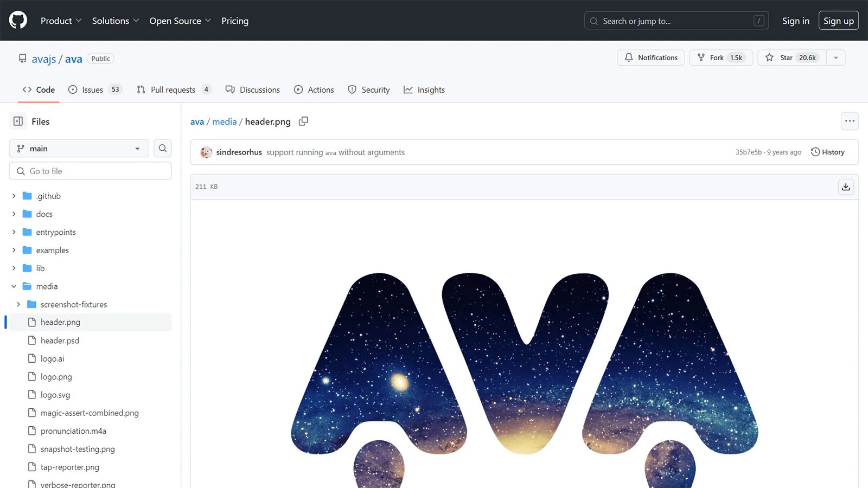
Task: Switch to the Issues tab
Action: point(92,89)
